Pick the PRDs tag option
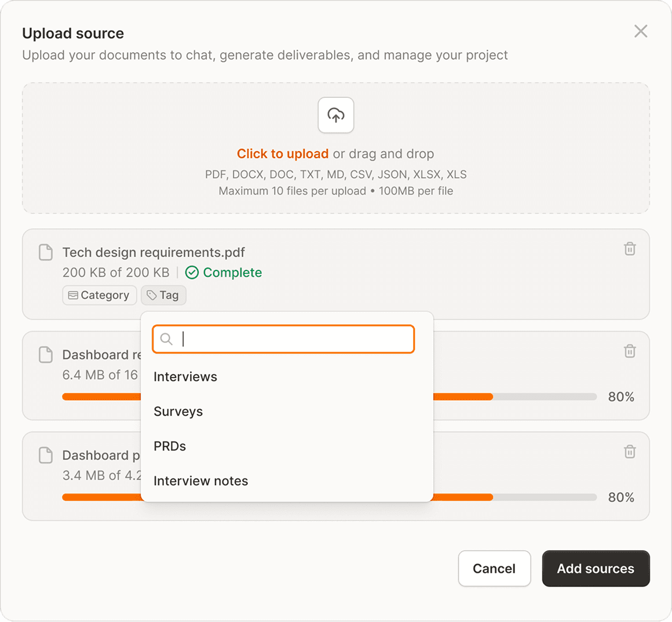 (x=170, y=447)
